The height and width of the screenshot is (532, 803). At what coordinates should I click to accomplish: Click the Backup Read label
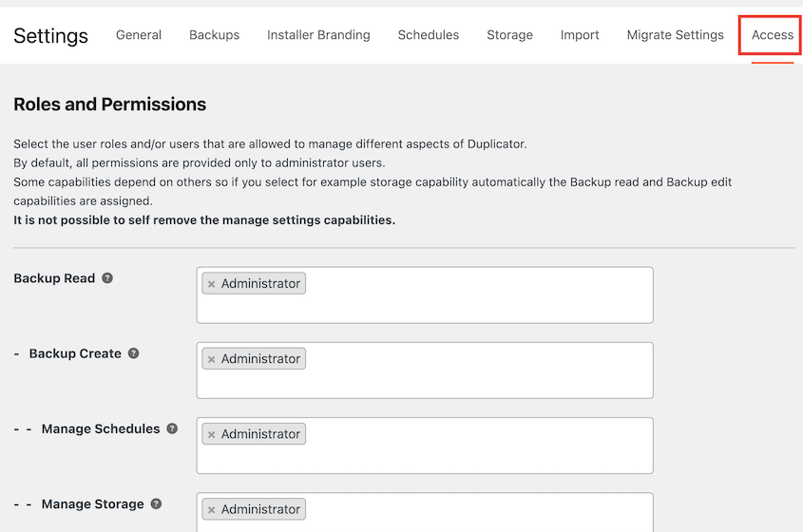(54, 278)
